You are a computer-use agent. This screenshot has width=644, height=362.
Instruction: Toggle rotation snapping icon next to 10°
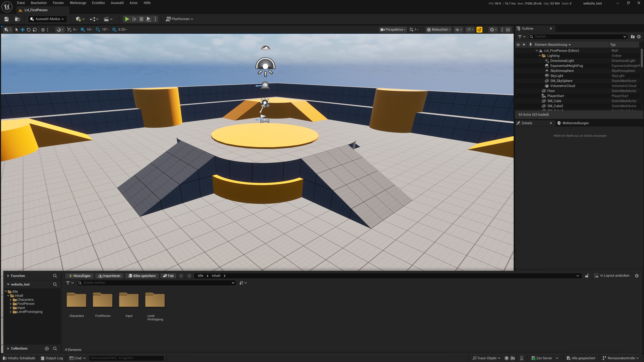point(98,30)
